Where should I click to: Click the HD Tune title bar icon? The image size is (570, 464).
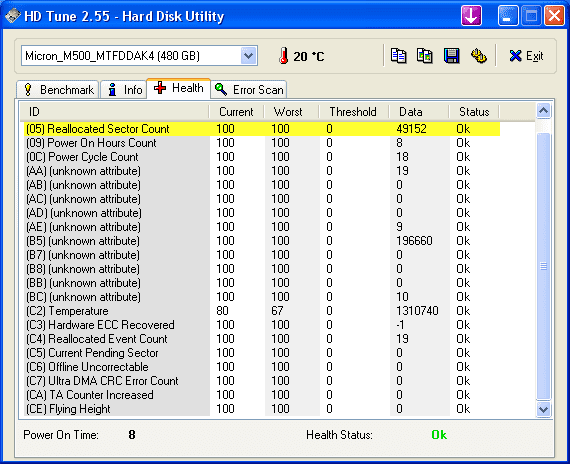13,16
